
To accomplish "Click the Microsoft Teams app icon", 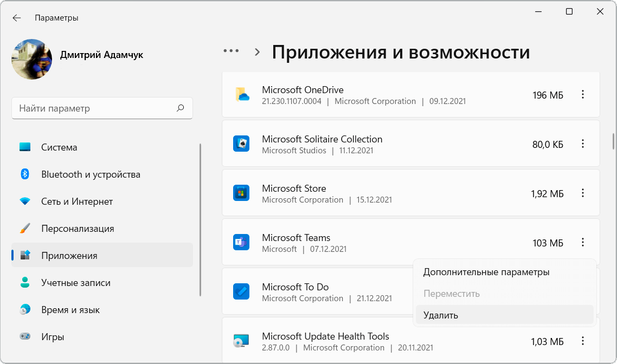I will click(241, 243).
